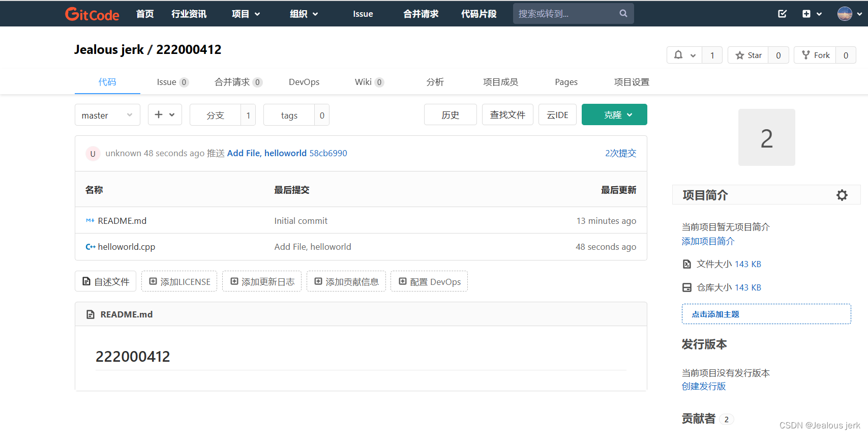Screen dimensions: 868x435
Task: Click the star count 0
Action: (x=779, y=55)
